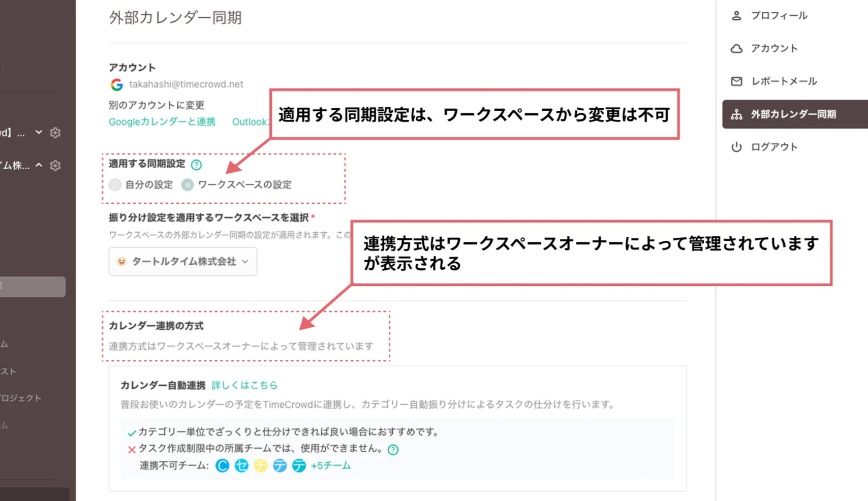Open the 詳しくはこちら link

tap(244, 385)
